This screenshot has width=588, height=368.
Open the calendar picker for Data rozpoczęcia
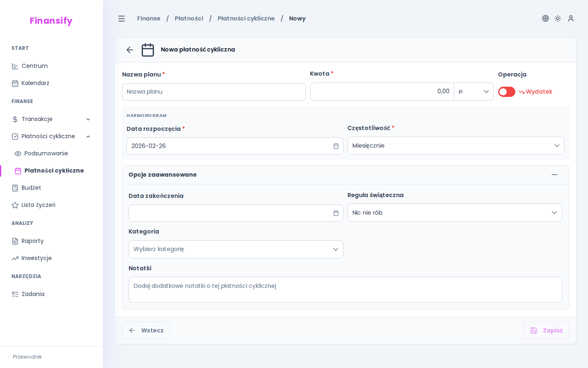[336, 146]
